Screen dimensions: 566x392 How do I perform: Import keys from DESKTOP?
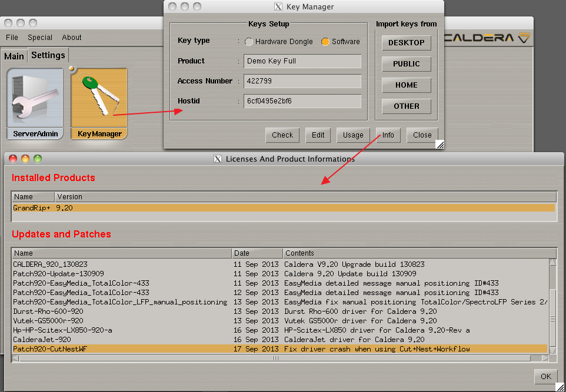pyautogui.click(x=406, y=43)
